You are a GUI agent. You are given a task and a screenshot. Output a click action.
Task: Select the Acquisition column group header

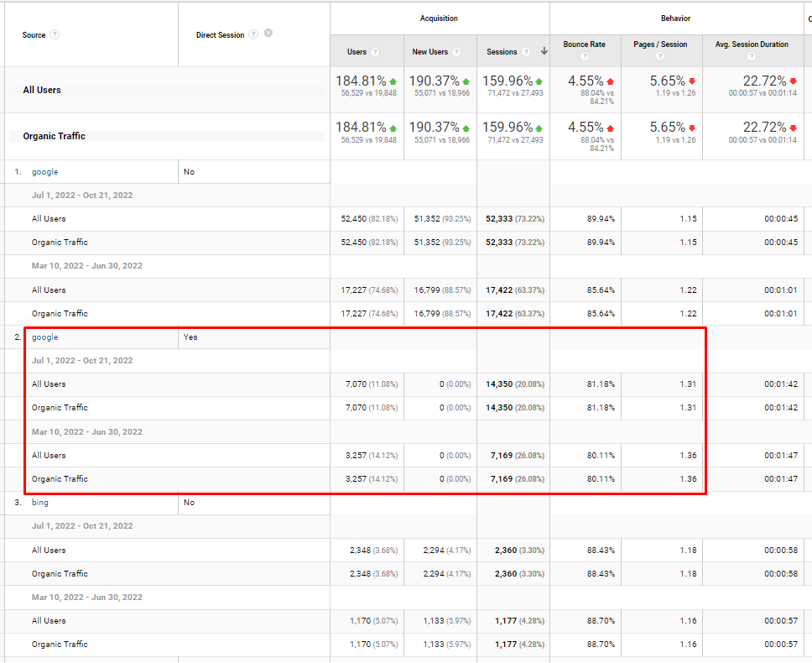440,18
